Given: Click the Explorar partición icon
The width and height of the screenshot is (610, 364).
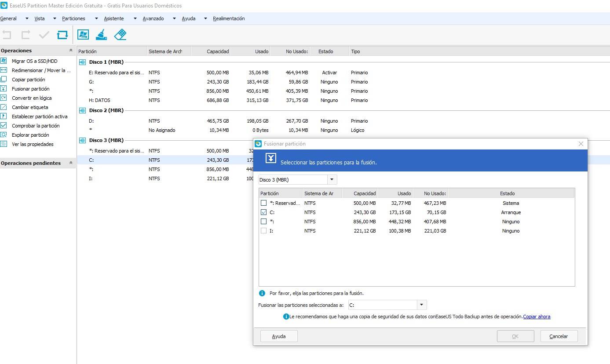Looking at the screenshot, I should coord(4,135).
